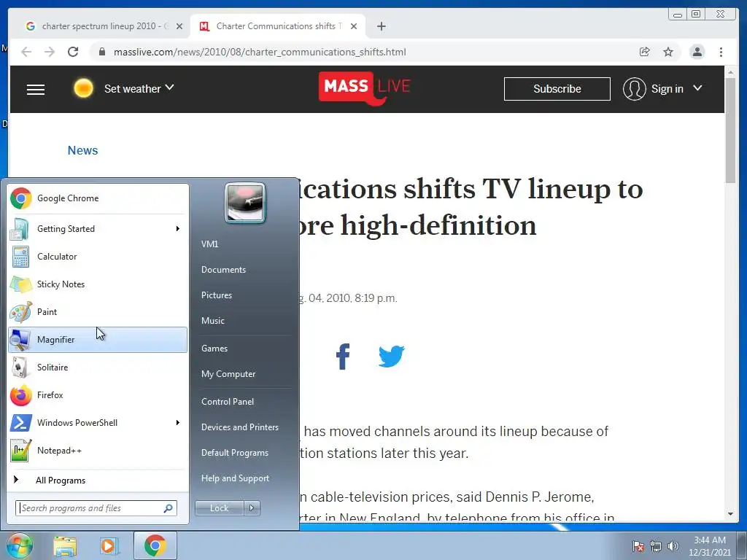
Task: Open Google Chrome from Start menu
Action: [x=98, y=198]
